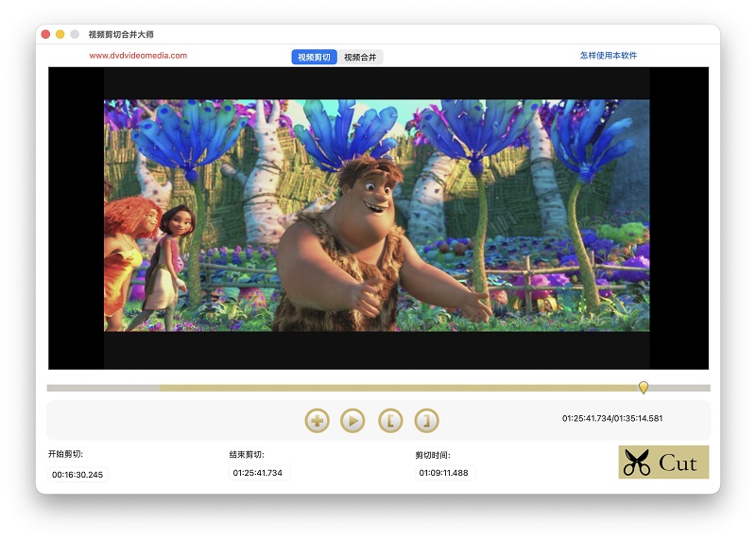Click the 剪切时间 field 01:09:11.488
The width and height of the screenshot is (756, 541).
444,473
